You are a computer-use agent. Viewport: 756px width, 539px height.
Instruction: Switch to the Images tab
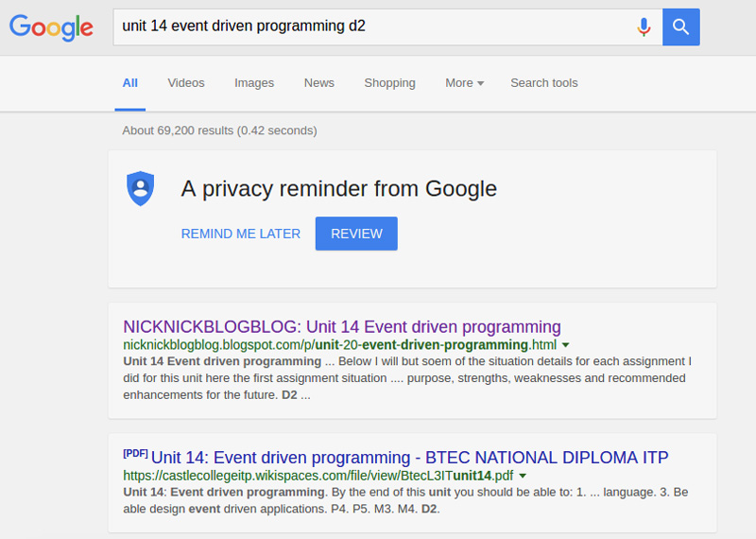[x=254, y=83]
